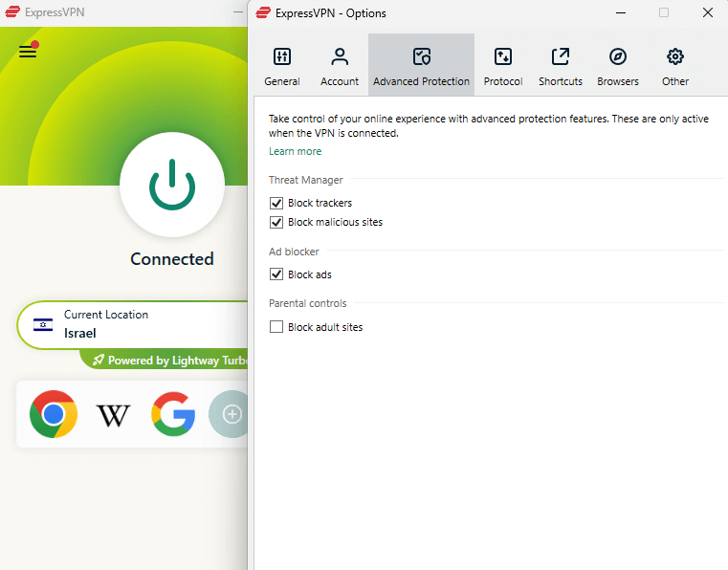This screenshot has width=728, height=570.
Task: Switch to the Browsers tab label
Action: coord(617,81)
